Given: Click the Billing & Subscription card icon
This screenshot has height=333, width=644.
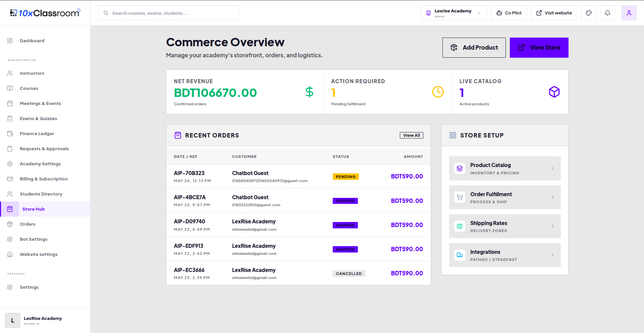Looking at the screenshot, I should 10,179.
